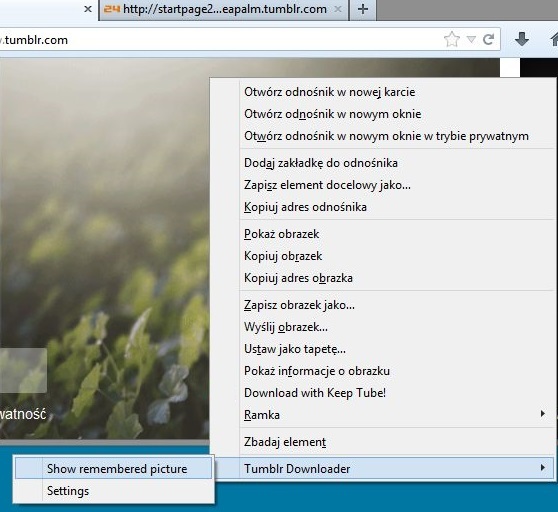558x512 pixels.
Task: Focus the tumblr.com address bar
Action: pyautogui.click(x=221, y=40)
